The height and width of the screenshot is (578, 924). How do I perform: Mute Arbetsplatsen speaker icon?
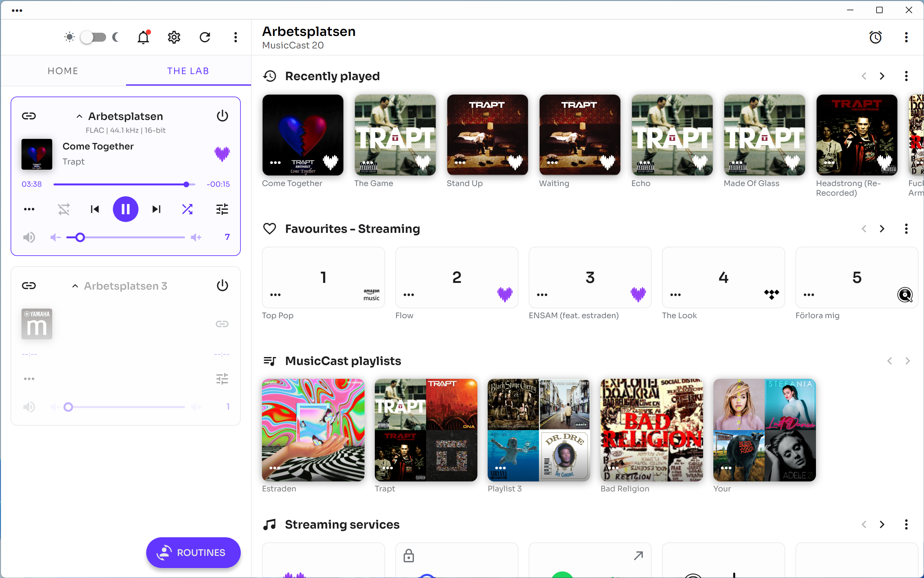[29, 237]
